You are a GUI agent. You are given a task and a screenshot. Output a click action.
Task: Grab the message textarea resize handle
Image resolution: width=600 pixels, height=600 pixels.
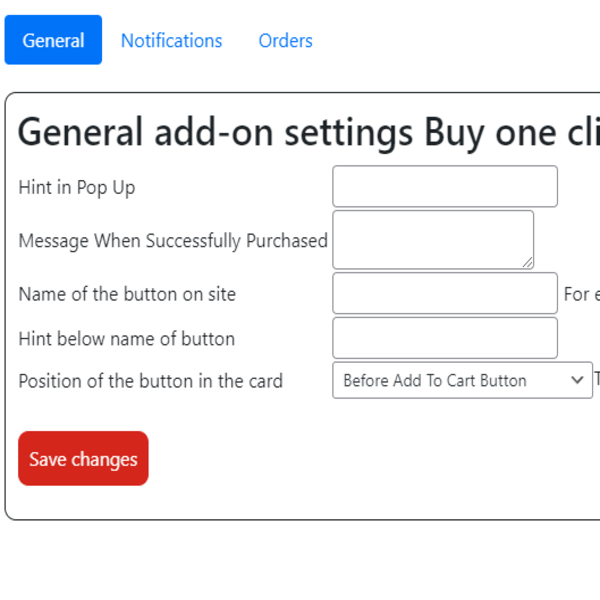(x=527, y=262)
